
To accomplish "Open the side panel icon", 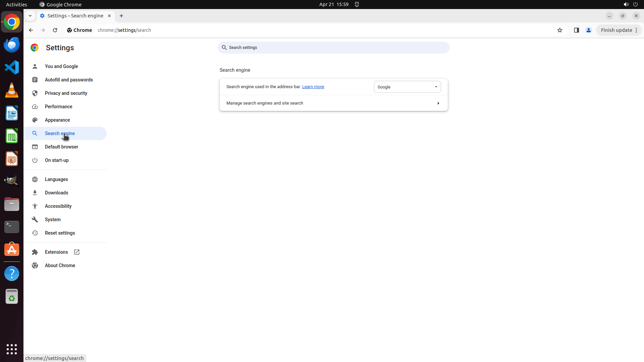I will point(576,30).
